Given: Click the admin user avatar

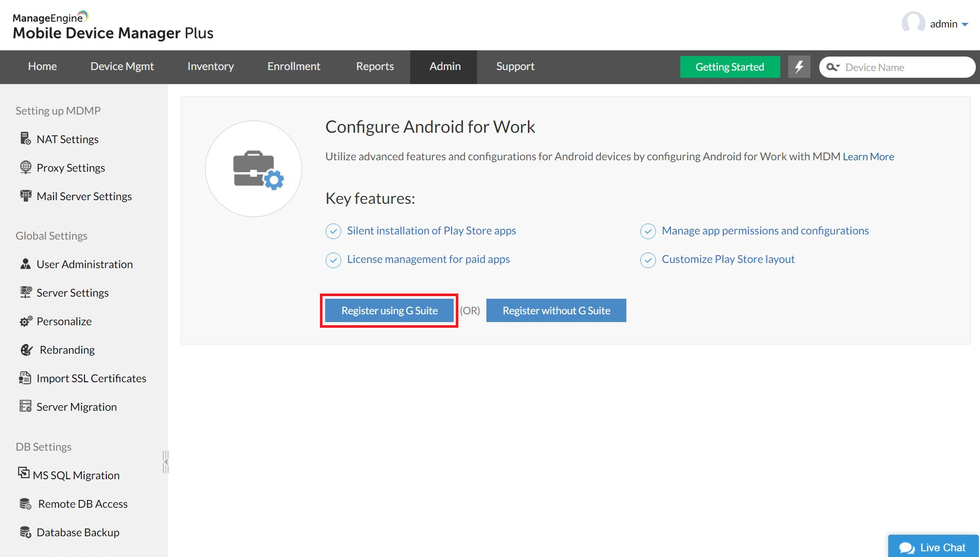Looking at the screenshot, I should pos(913,23).
